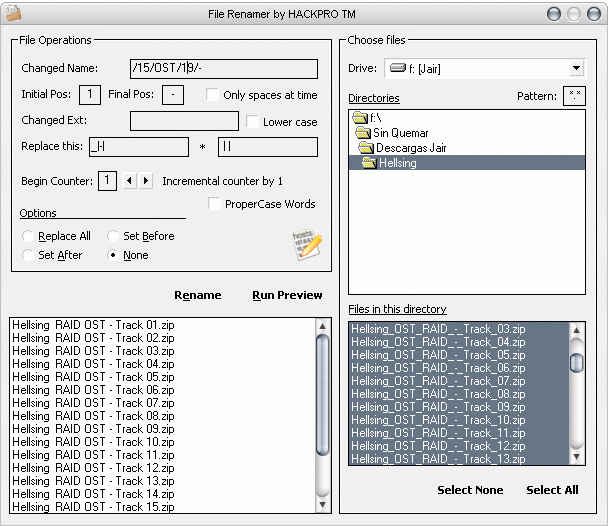The height and width of the screenshot is (526, 608).
Task: Enable Only spaces at time checkbox
Action: 212,95
